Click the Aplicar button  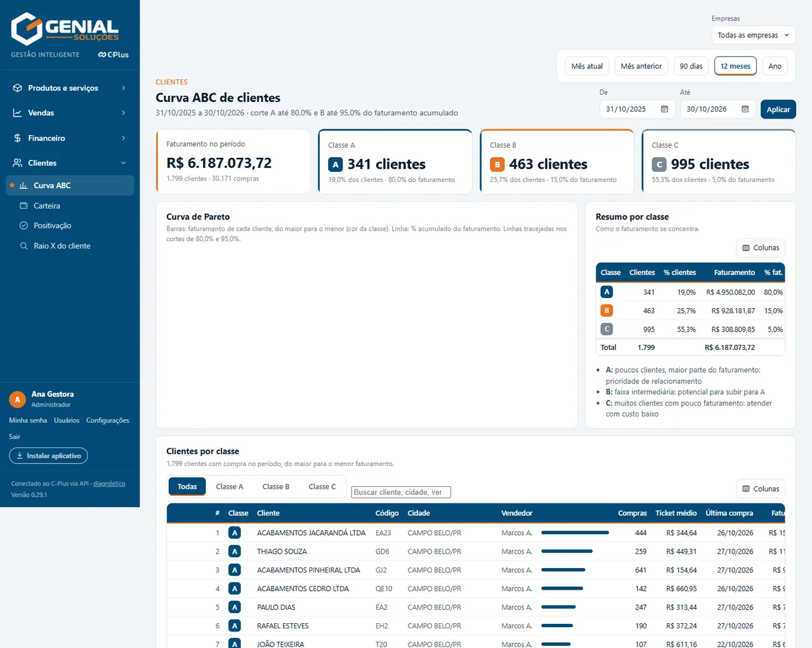point(778,110)
